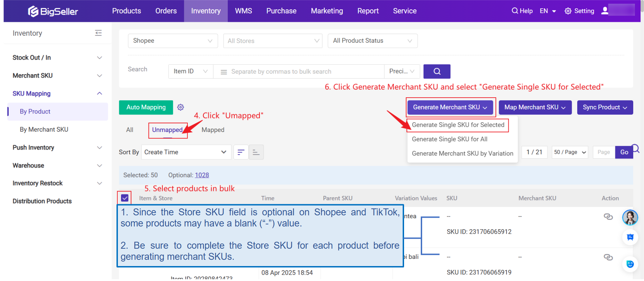Open the All Product Status dropdown
The width and height of the screenshot is (644, 281).
click(x=373, y=41)
